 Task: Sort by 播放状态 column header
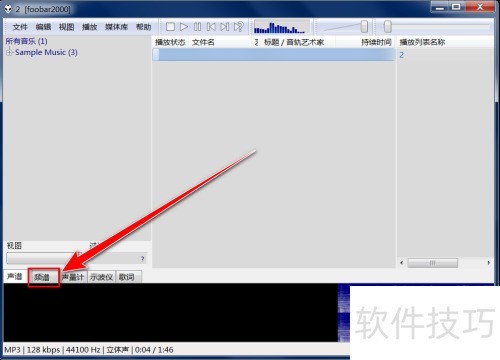(x=170, y=42)
